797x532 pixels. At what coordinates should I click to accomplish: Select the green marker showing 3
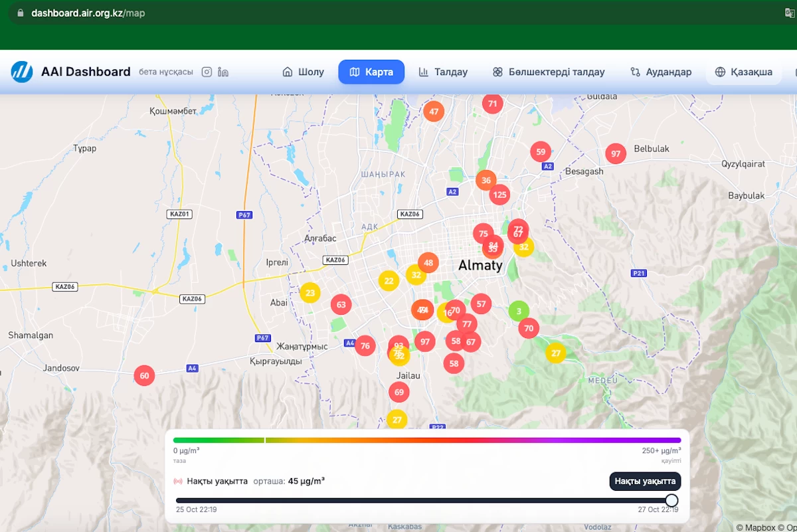(519, 311)
